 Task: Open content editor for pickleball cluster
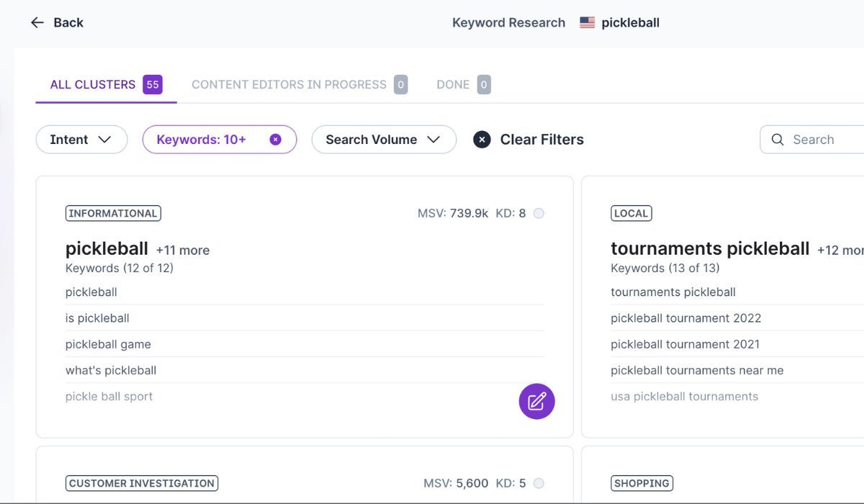tap(536, 401)
